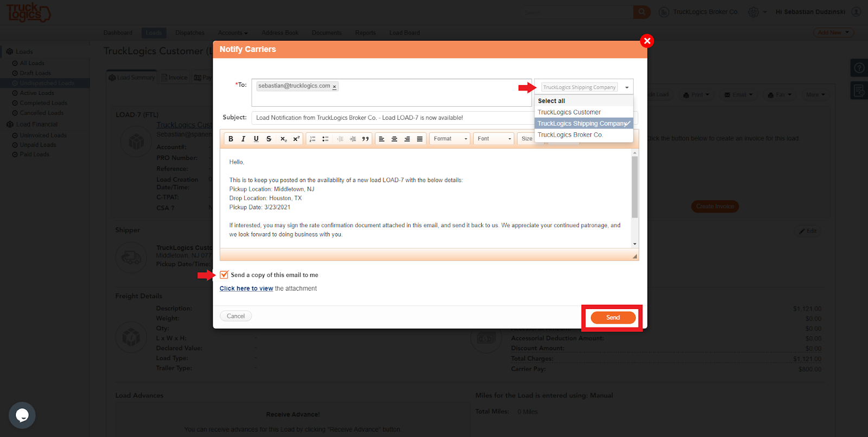Click the editor resize handle corner

635,256
